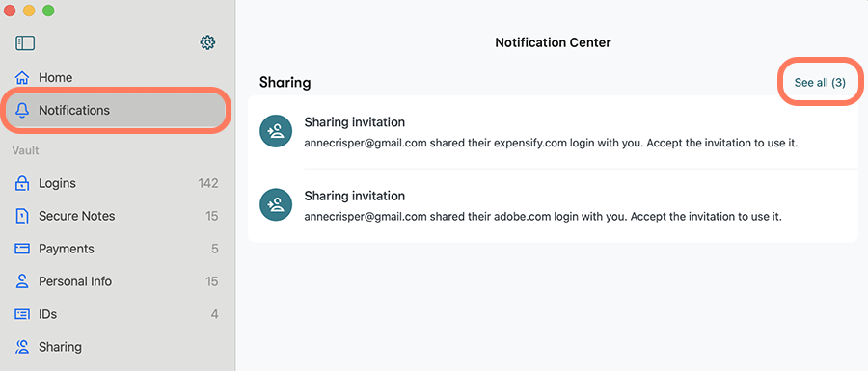
Task: Show all three sharing notifications
Action: [820, 82]
